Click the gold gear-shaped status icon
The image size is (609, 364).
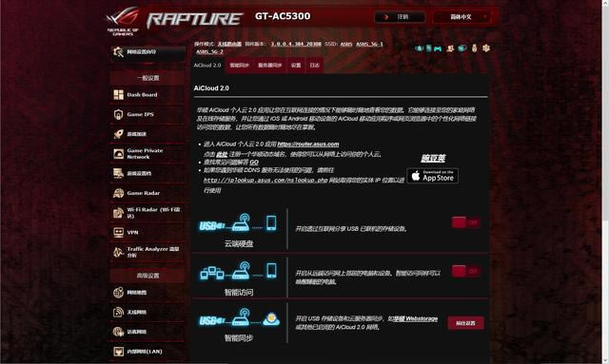[x=486, y=48]
